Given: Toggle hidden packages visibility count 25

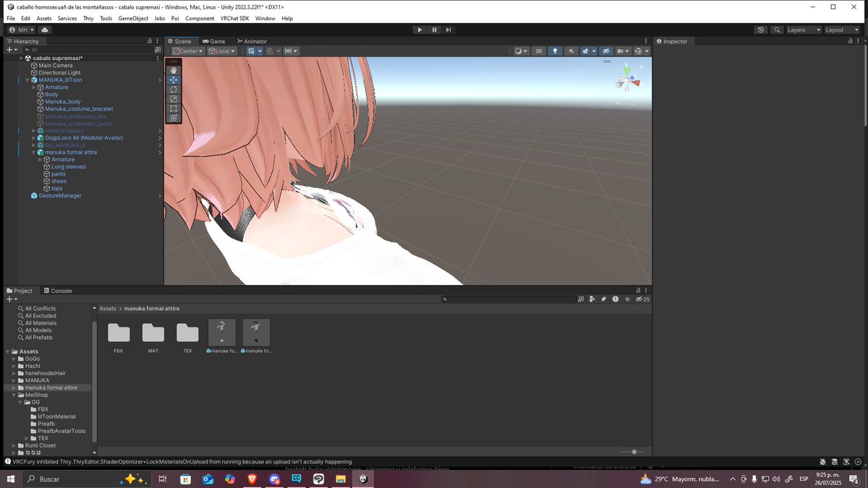Looking at the screenshot, I should pyautogui.click(x=642, y=299).
